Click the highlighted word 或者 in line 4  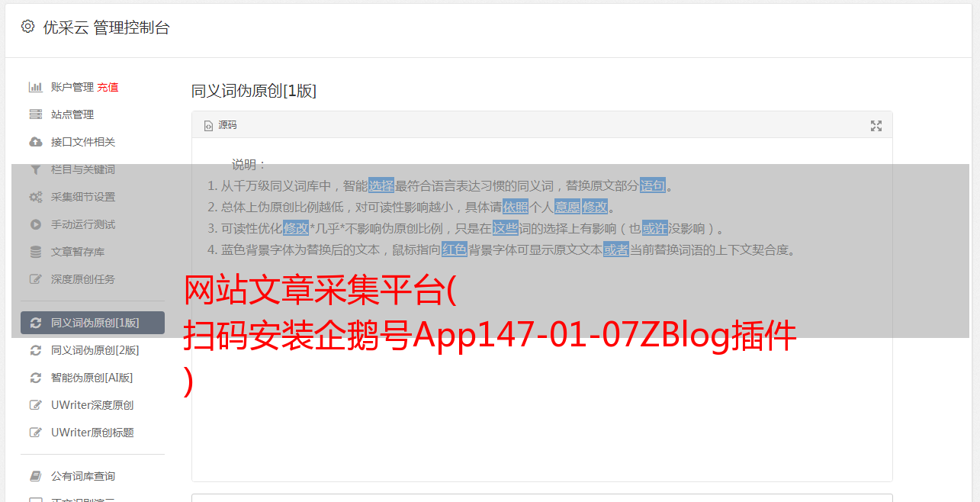tap(616, 249)
